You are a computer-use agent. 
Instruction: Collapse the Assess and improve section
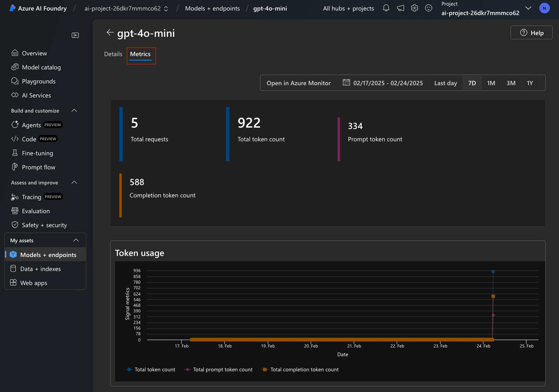[x=74, y=182]
